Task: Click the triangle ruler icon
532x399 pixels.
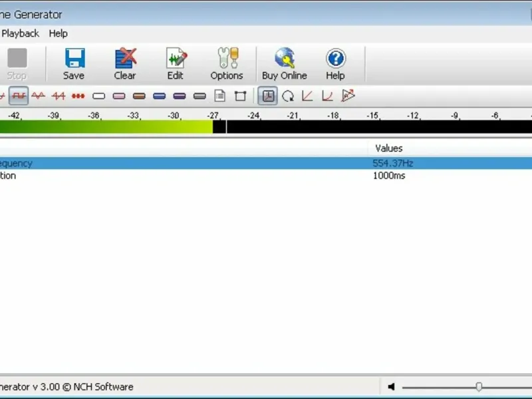Action: pos(348,96)
